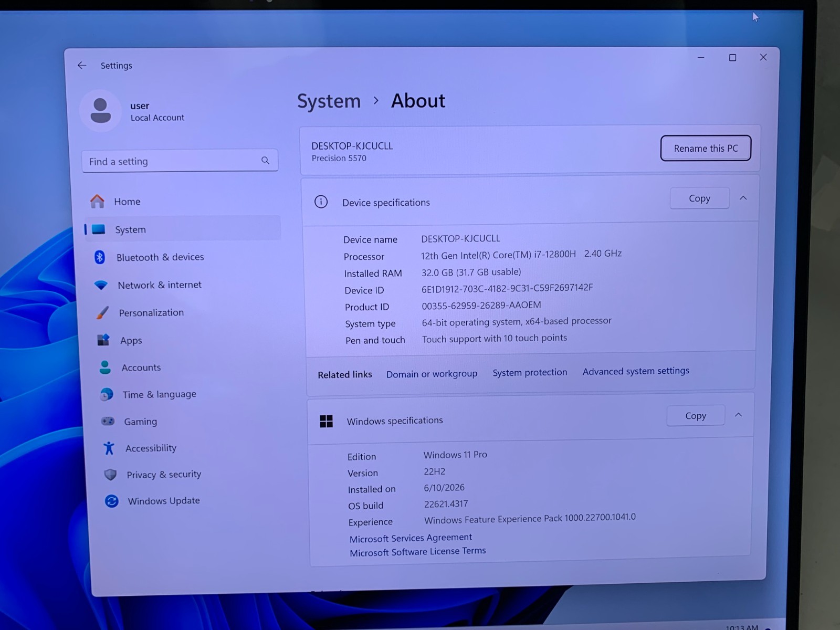Click the Find a setting search box
Image resolution: width=840 pixels, height=630 pixels.
tap(180, 161)
